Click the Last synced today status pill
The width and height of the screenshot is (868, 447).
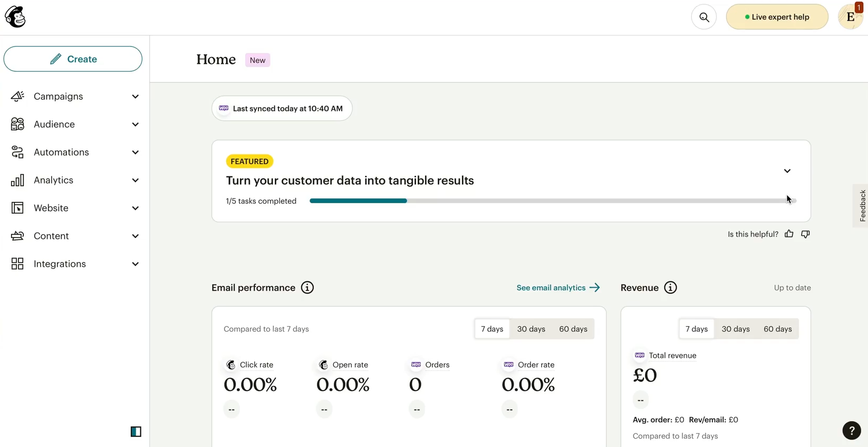282,108
